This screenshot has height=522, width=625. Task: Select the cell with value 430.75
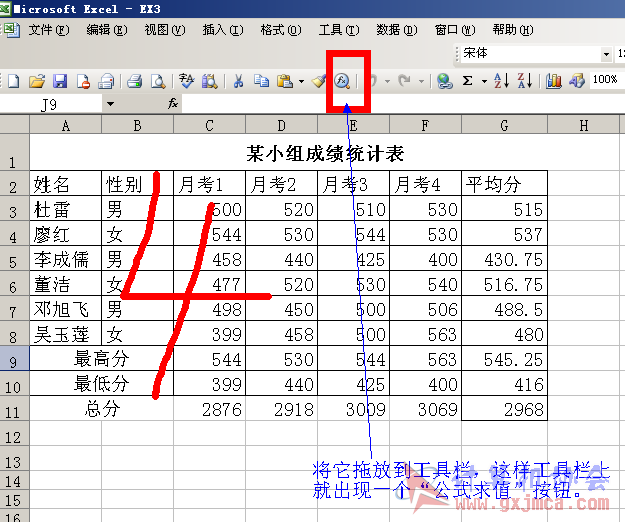tap(504, 259)
